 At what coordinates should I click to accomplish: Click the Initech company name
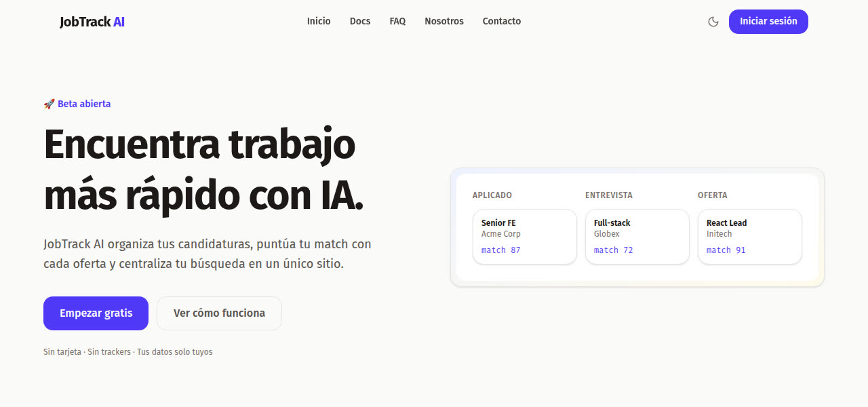[719, 234]
